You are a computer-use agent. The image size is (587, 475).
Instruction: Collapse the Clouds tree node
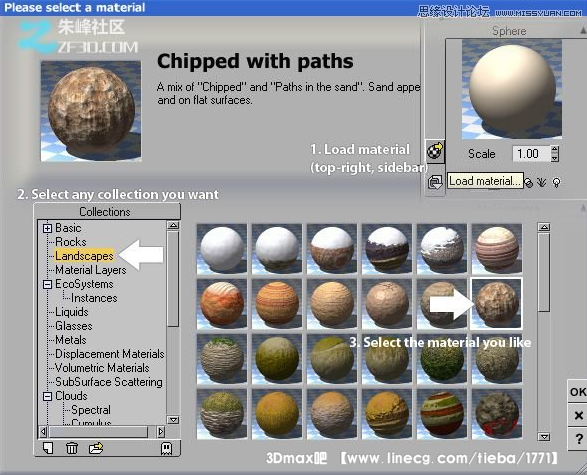tap(47, 396)
